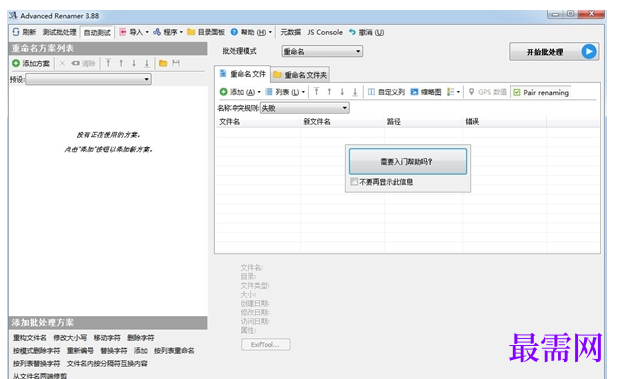Screen dimensions: 621x379
Task: Move file to top of file list
Action: (x=316, y=92)
